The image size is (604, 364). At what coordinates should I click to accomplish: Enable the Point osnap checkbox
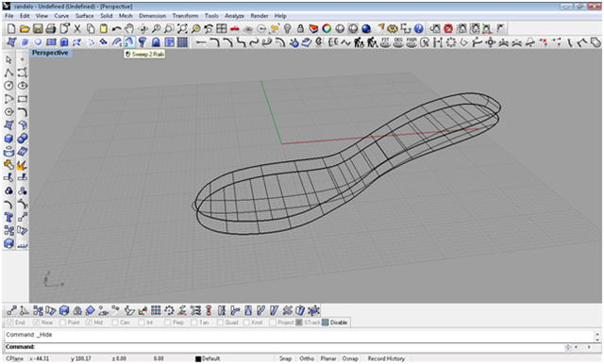click(62, 323)
